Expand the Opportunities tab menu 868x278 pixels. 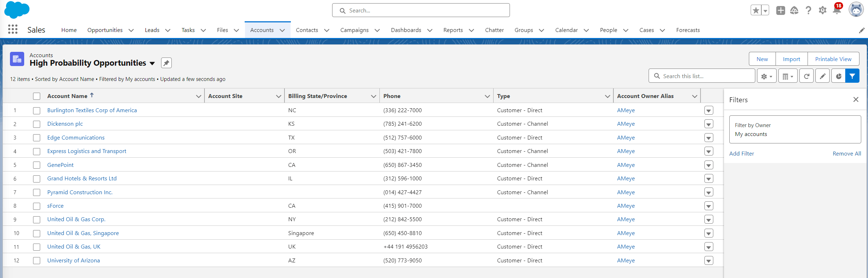[131, 30]
